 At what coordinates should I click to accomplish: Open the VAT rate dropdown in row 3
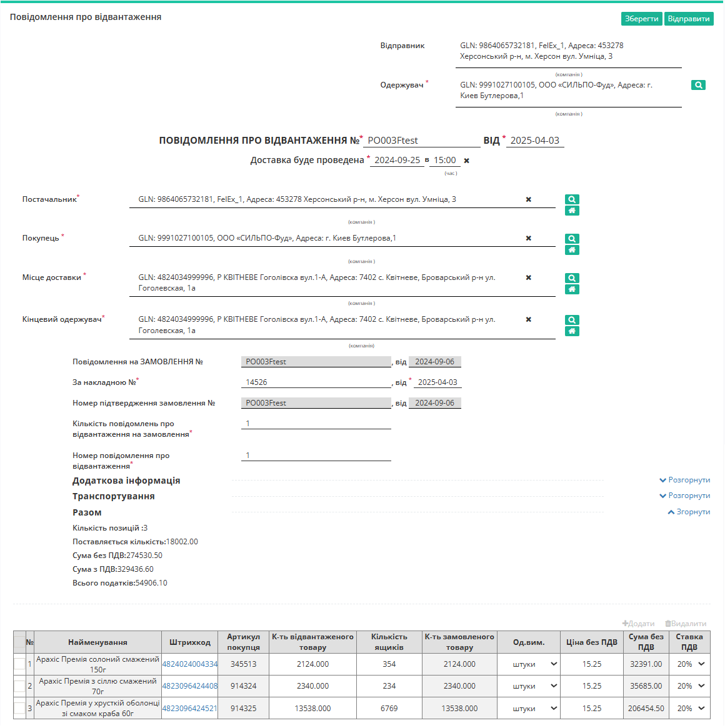click(691, 708)
